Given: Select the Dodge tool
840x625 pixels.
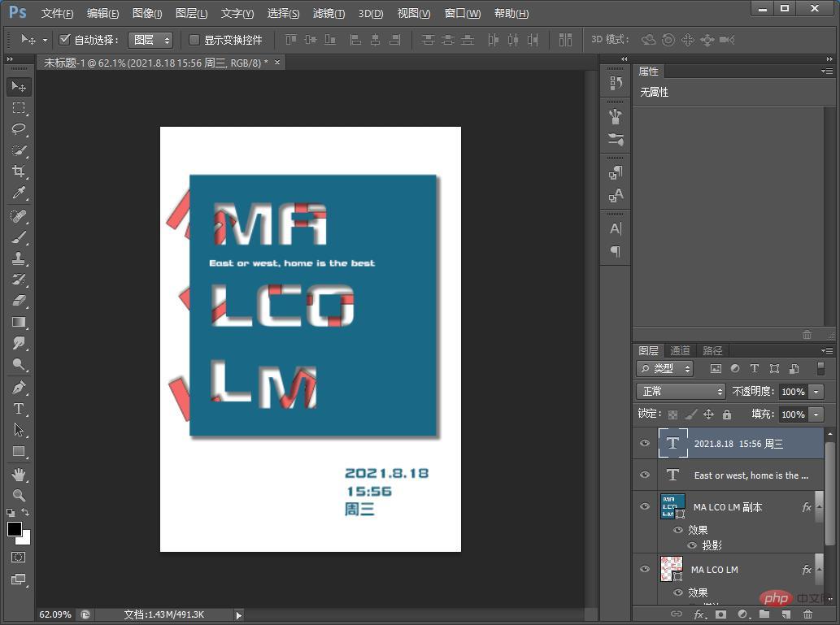Looking at the screenshot, I should pos(19,364).
